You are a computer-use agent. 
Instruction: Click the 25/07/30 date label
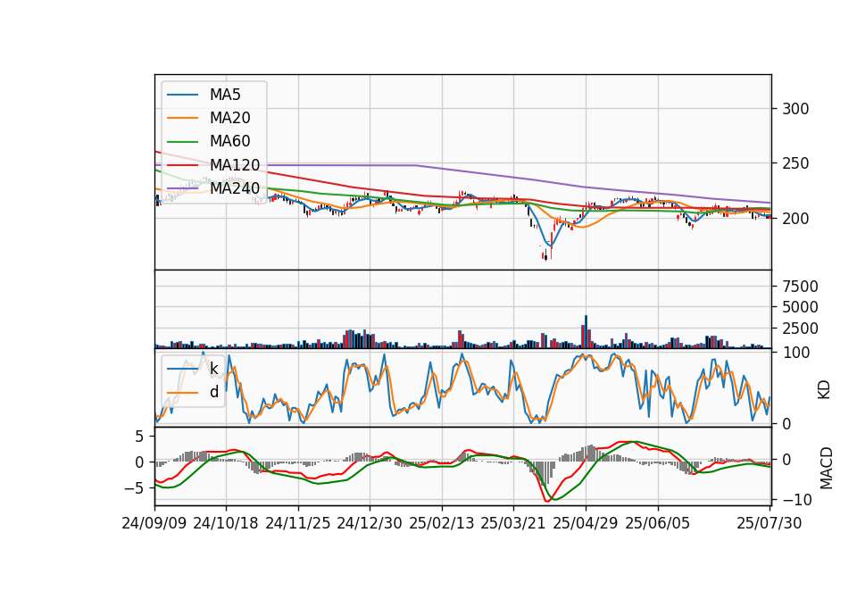(770, 523)
